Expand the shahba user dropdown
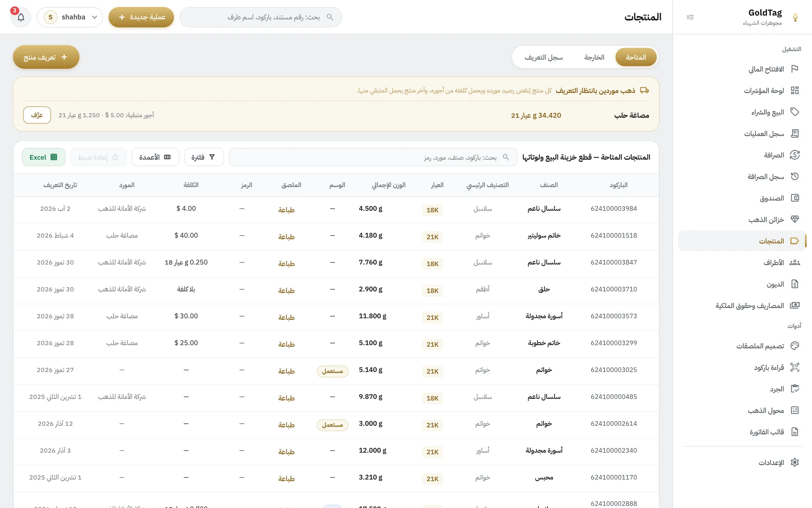The width and height of the screenshot is (812, 508). click(70, 17)
